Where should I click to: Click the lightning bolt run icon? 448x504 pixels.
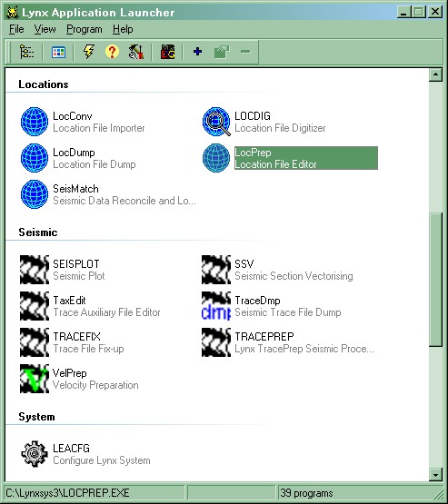(x=89, y=52)
